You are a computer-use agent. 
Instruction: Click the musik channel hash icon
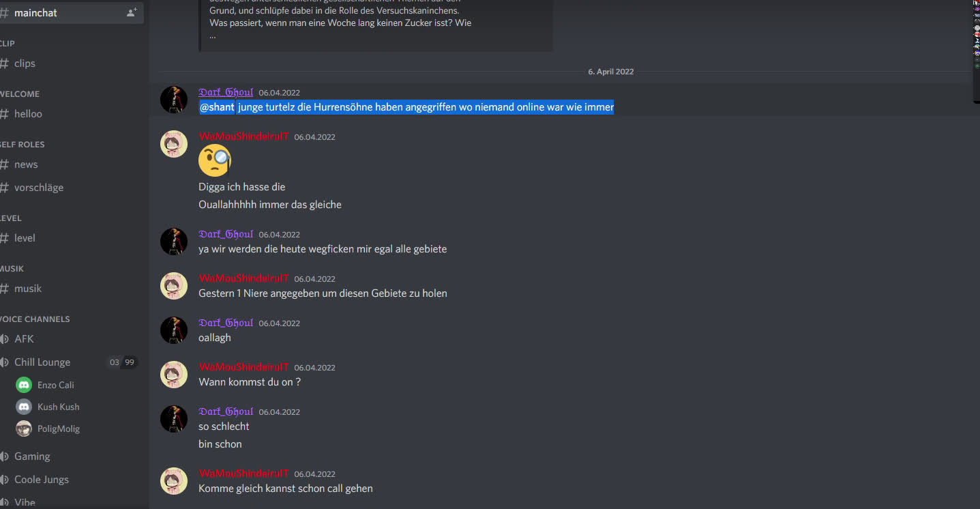point(4,289)
